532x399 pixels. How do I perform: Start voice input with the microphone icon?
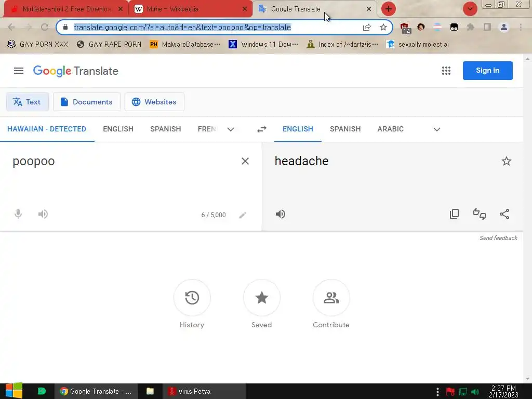point(18,214)
